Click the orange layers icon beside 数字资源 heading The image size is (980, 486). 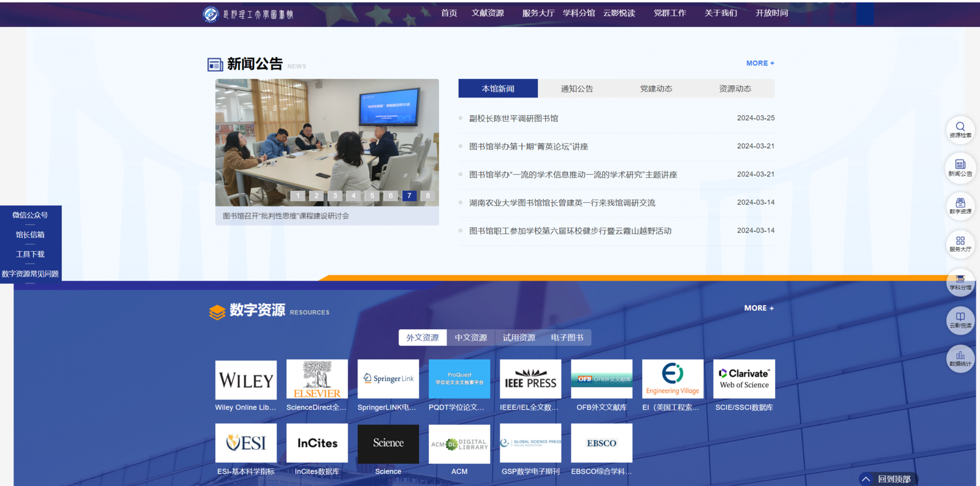point(217,312)
